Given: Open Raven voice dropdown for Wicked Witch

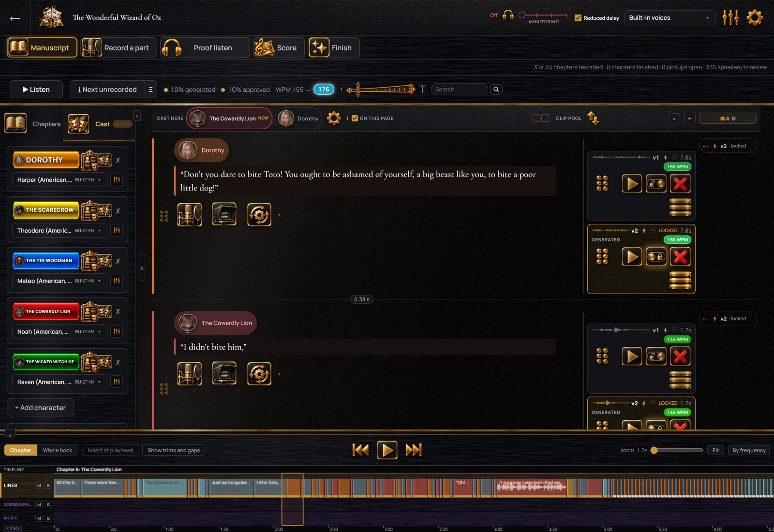Looking at the screenshot, I should tap(59, 382).
